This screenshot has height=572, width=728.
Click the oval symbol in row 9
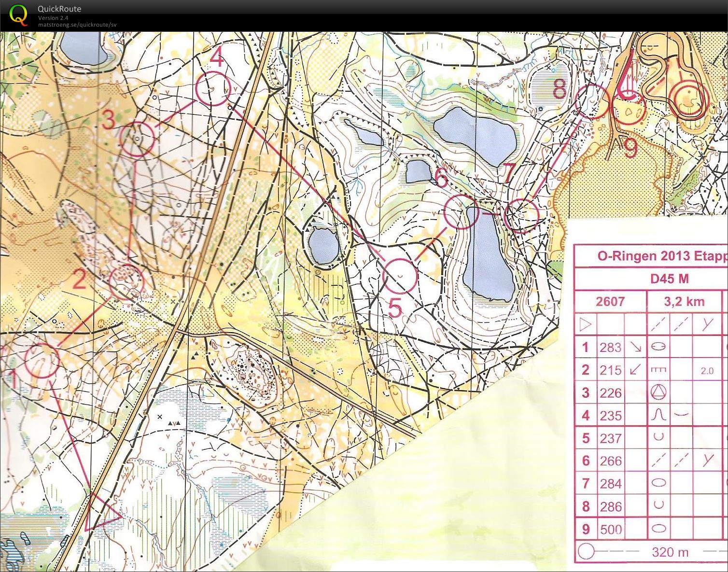659,529
